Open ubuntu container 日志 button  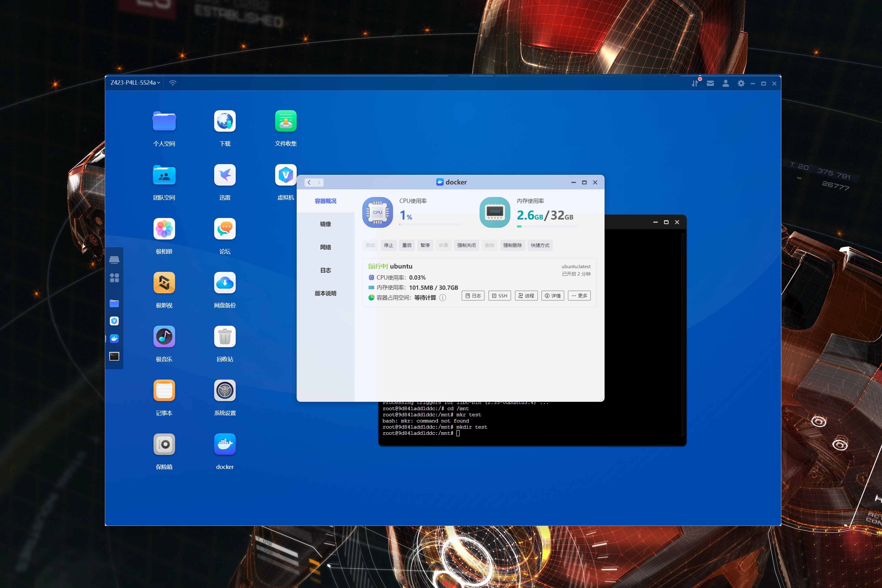pyautogui.click(x=473, y=296)
